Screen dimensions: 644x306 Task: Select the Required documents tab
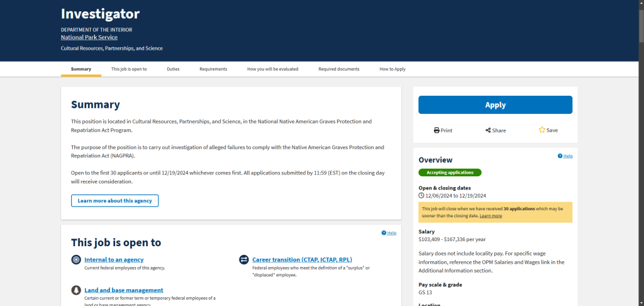pos(338,69)
